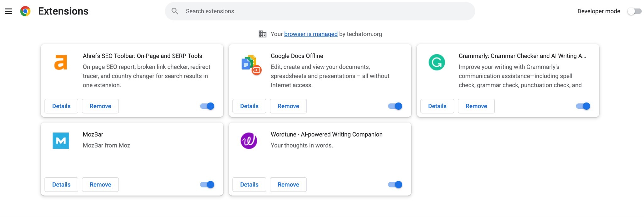Turn off Google Docs Offline extension
The image size is (644, 217).
click(x=395, y=106)
